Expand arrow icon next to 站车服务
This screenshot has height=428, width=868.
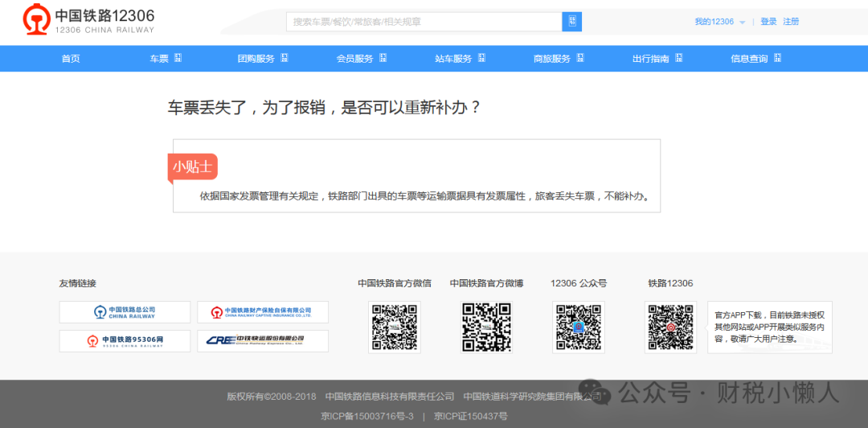click(x=481, y=58)
